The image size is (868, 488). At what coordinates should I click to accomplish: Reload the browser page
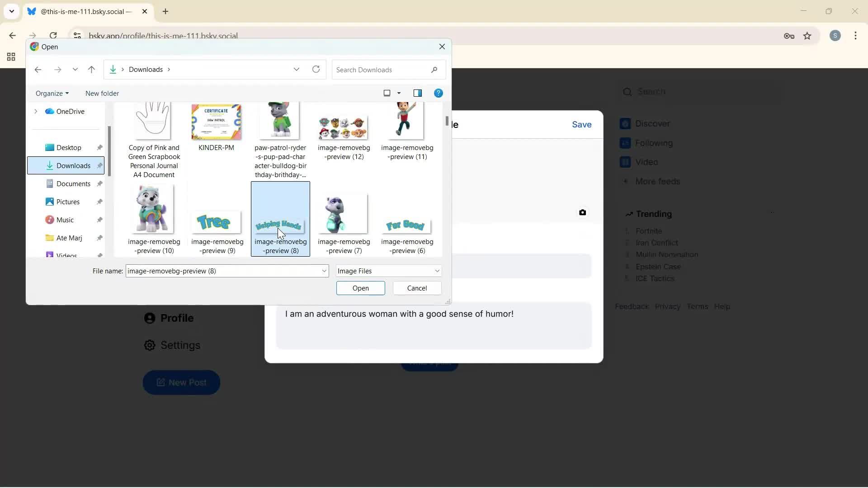click(53, 35)
